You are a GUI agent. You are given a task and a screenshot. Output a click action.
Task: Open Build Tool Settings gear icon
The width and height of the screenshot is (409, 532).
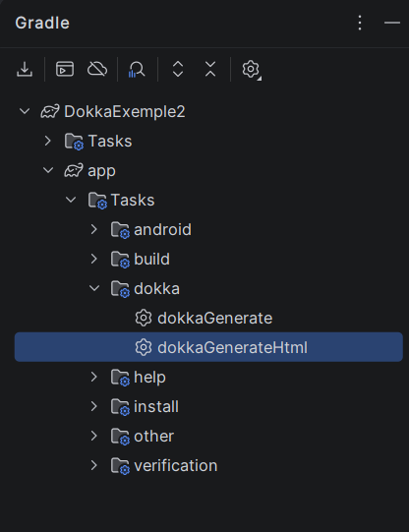coord(251,70)
